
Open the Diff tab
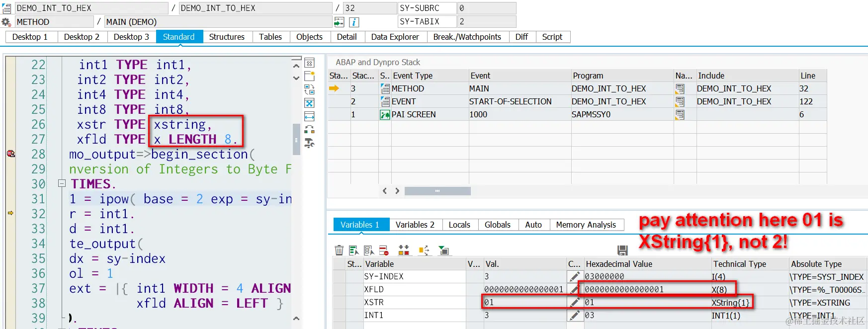522,37
